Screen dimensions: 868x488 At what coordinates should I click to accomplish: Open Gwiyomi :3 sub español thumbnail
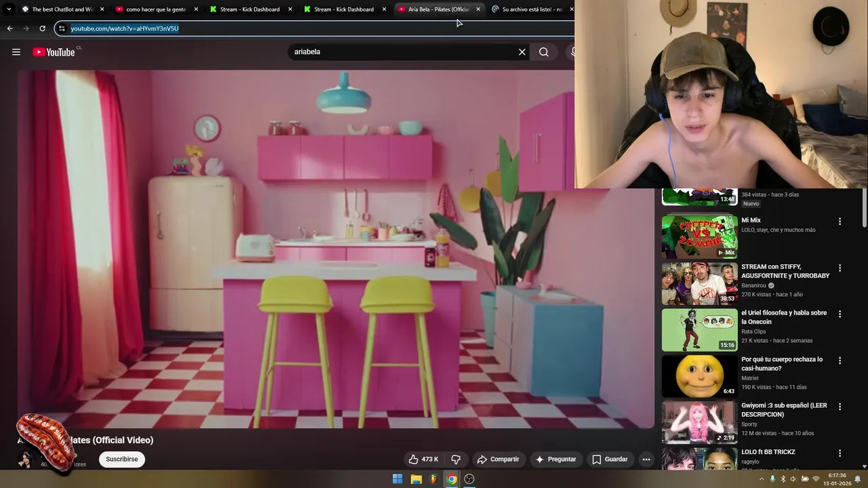coord(700,422)
